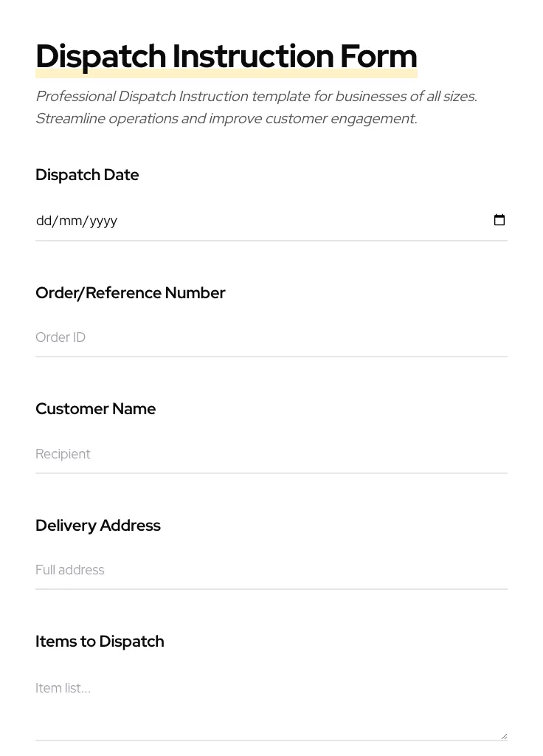Click the Recipient placeholder text

63,454
